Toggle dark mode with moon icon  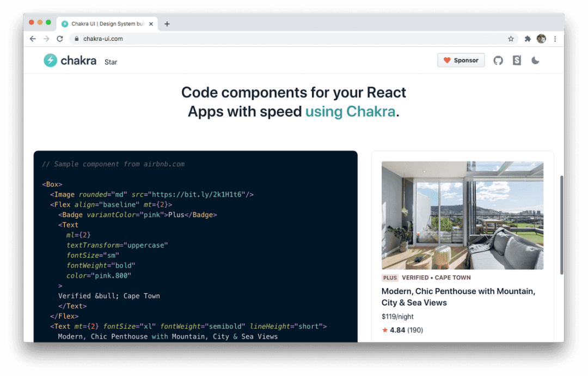click(535, 60)
